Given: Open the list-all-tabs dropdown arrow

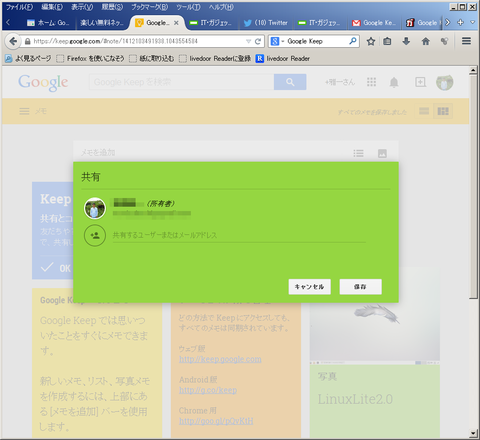Looking at the screenshot, I should (472, 22).
